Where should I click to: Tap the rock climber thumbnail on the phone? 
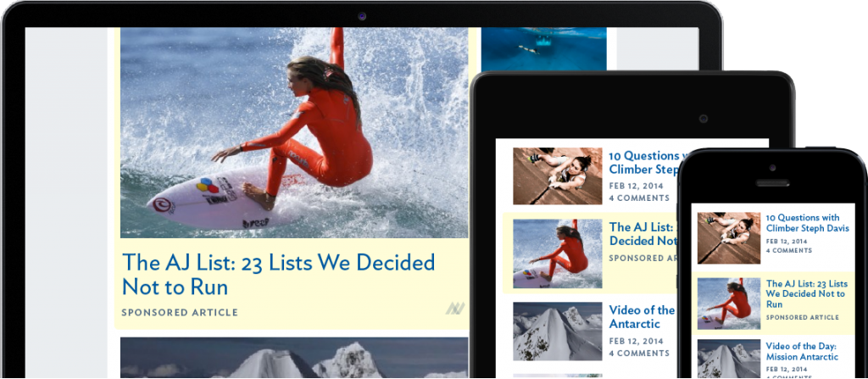(x=729, y=237)
